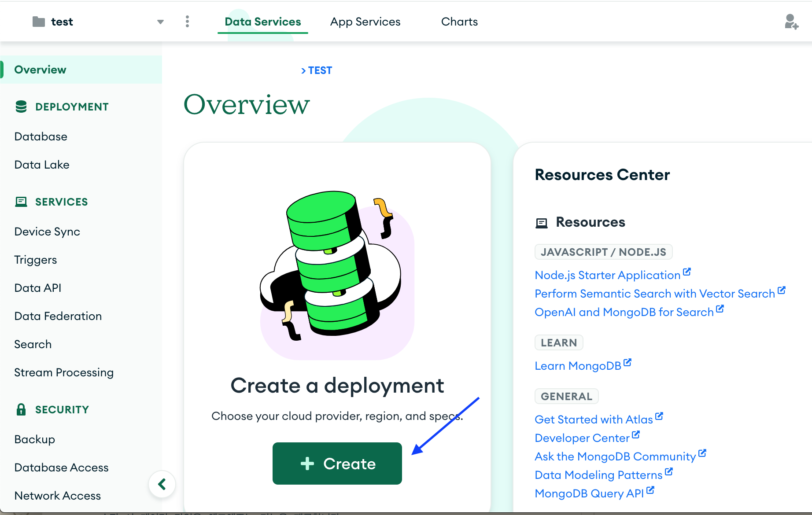The image size is (812, 515).
Task: Click the Deployment database stack icon
Action: pyautogui.click(x=21, y=107)
